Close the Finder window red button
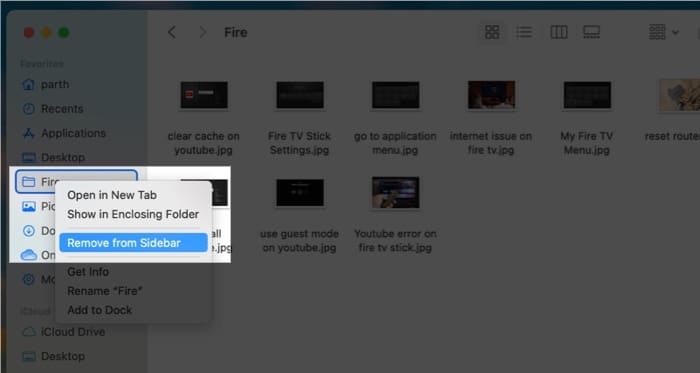This screenshot has width=700, height=373. [x=29, y=33]
